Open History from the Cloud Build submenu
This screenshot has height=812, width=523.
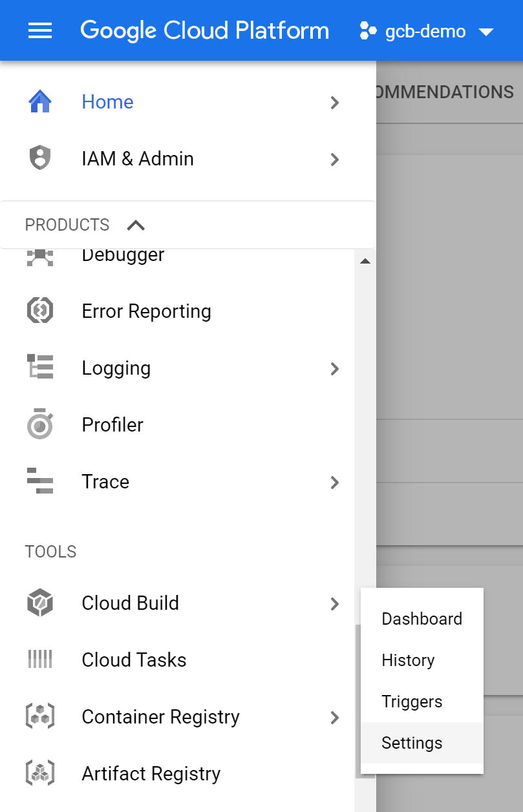pos(408,660)
